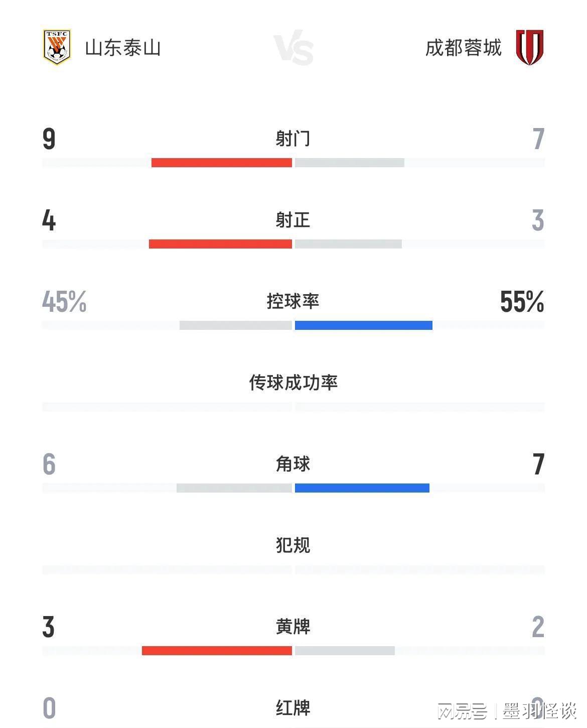Select the 黄牌 stat label
The image size is (587, 728).
tap(293, 627)
